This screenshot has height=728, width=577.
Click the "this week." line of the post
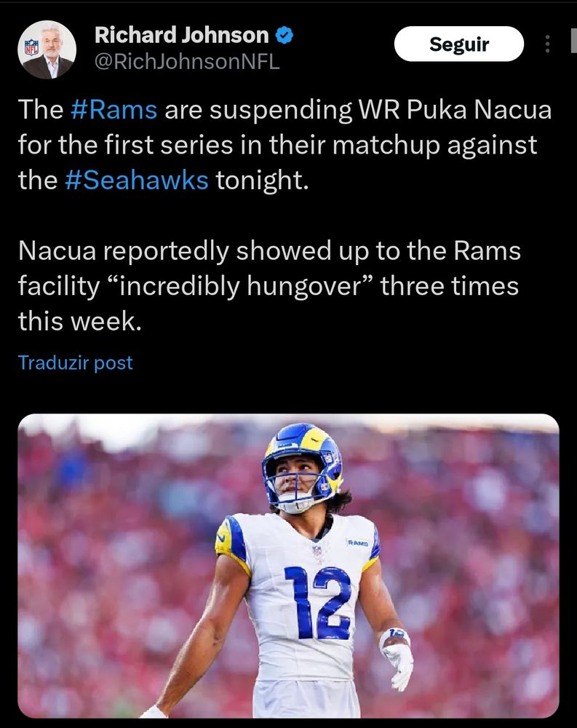[x=80, y=321]
